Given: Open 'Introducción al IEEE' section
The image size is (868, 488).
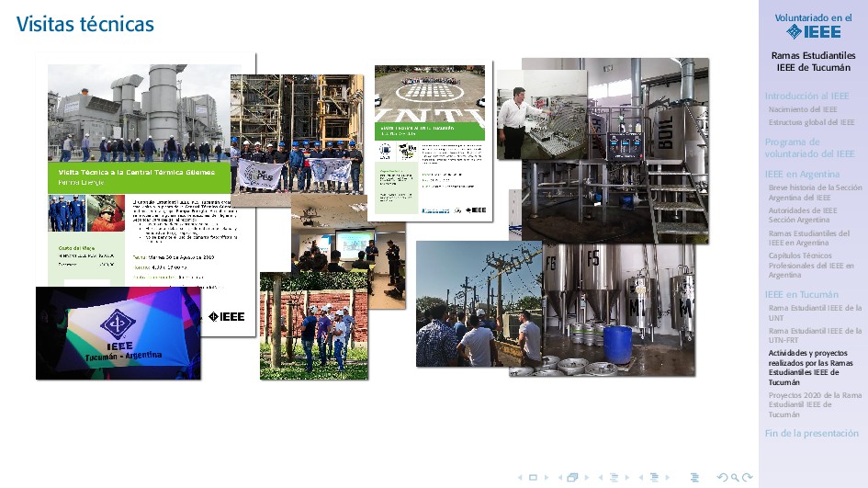Looking at the screenshot, I should click(806, 96).
